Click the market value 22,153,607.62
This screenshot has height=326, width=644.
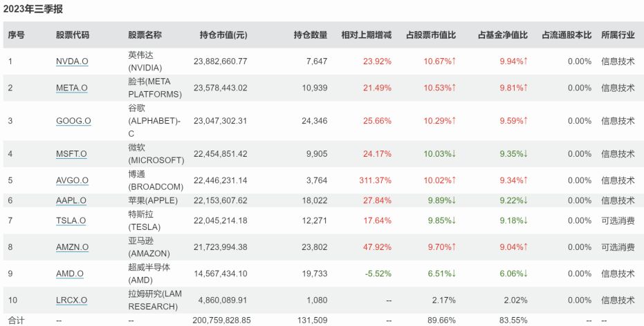click(x=221, y=200)
